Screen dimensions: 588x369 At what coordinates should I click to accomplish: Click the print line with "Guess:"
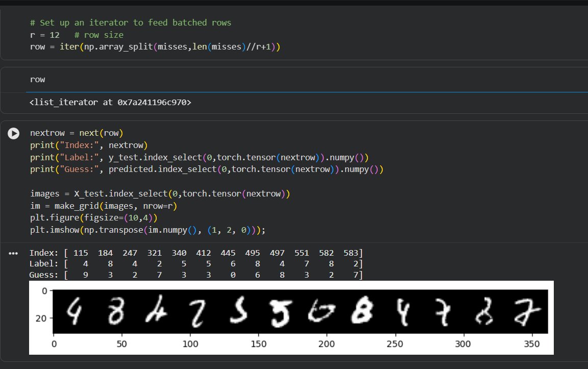[x=207, y=169]
